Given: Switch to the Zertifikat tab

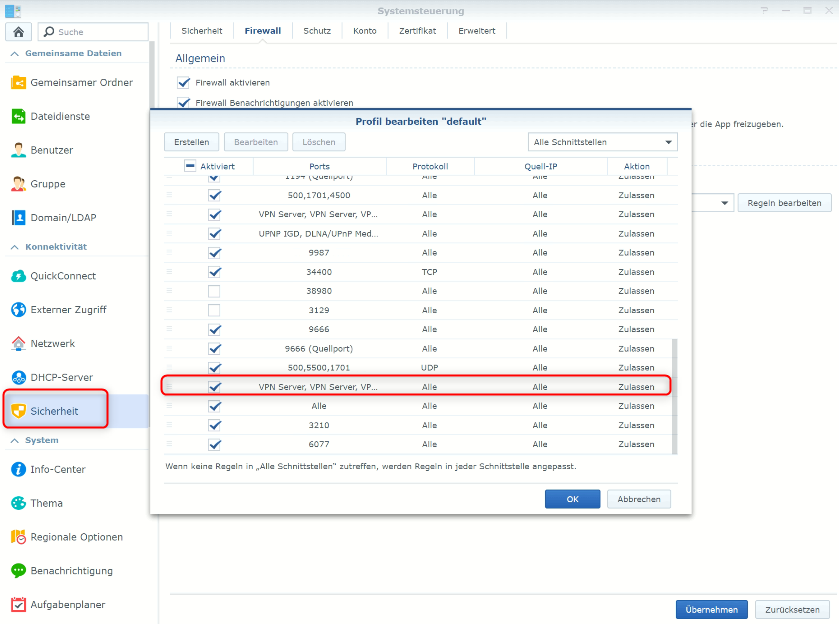Looking at the screenshot, I should [x=416, y=31].
